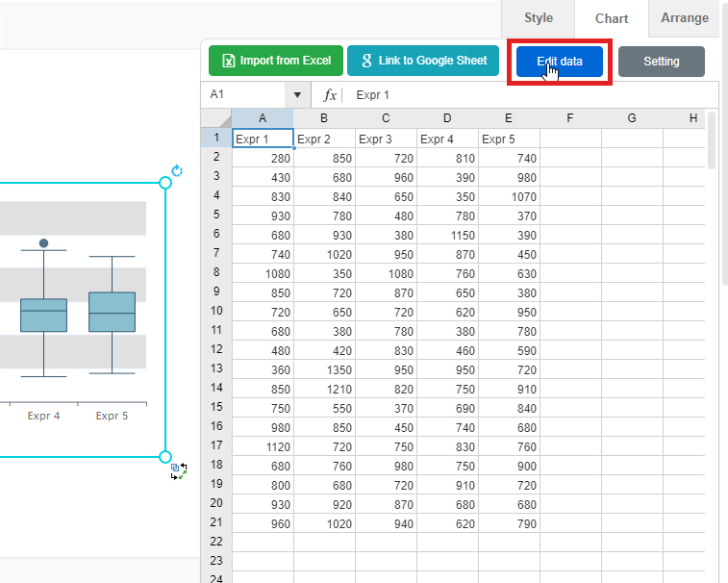Screen dimensions: 728x583
Task: Click the A1 name box field
Action: pos(245,94)
